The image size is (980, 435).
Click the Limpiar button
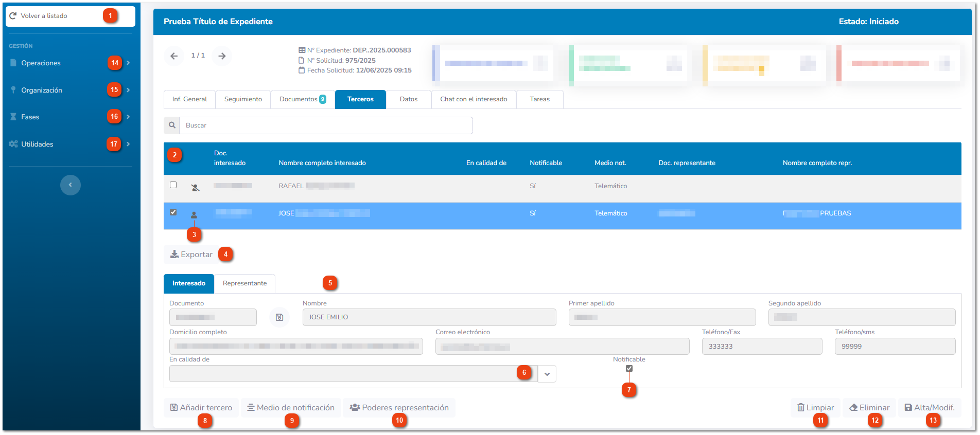pos(816,408)
